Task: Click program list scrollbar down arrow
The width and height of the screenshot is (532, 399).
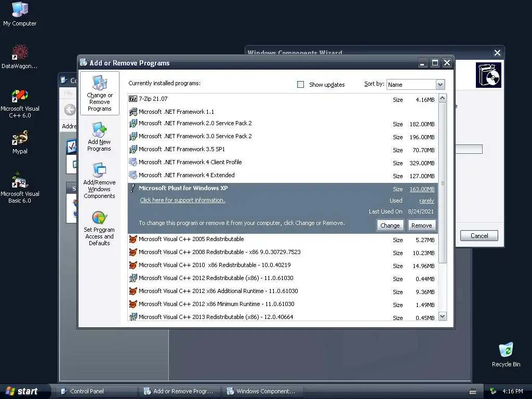Action: click(x=443, y=316)
